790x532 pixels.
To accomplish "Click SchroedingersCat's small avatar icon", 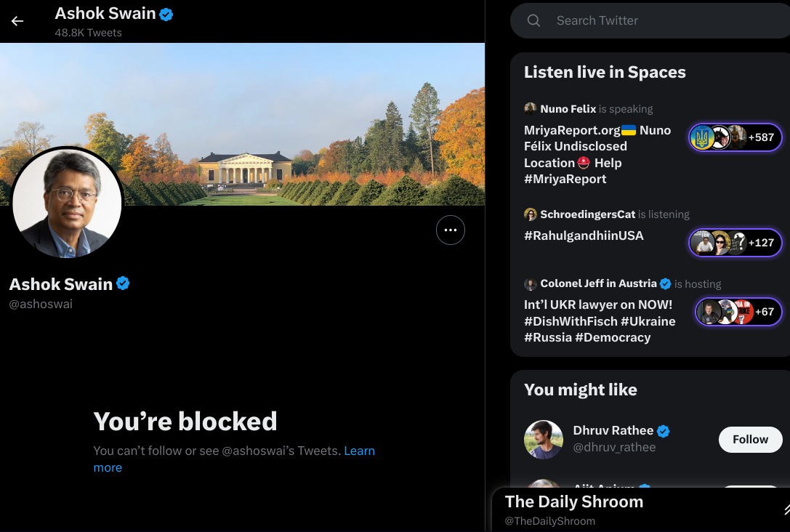I will click(x=531, y=214).
